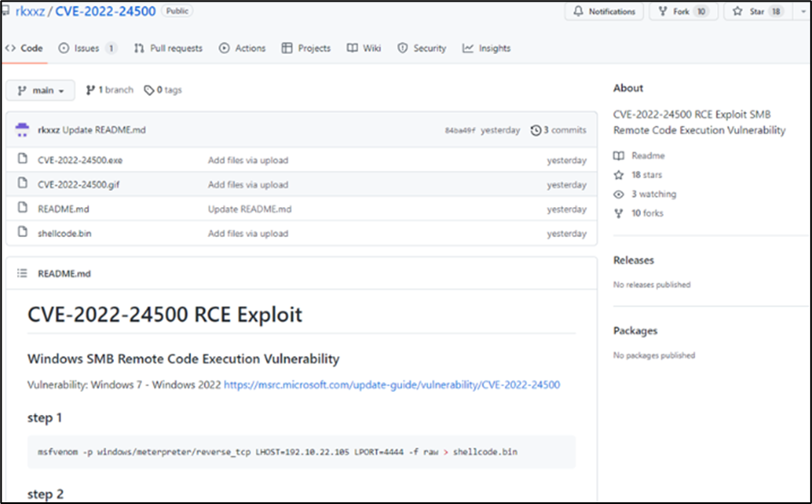Open the Readme link in About sidebar
This screenshot has height=504, width=812.
tap(648, 156)
